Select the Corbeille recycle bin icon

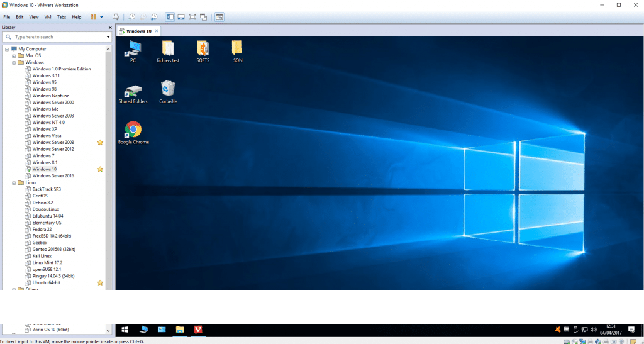[x=168, y=92]
